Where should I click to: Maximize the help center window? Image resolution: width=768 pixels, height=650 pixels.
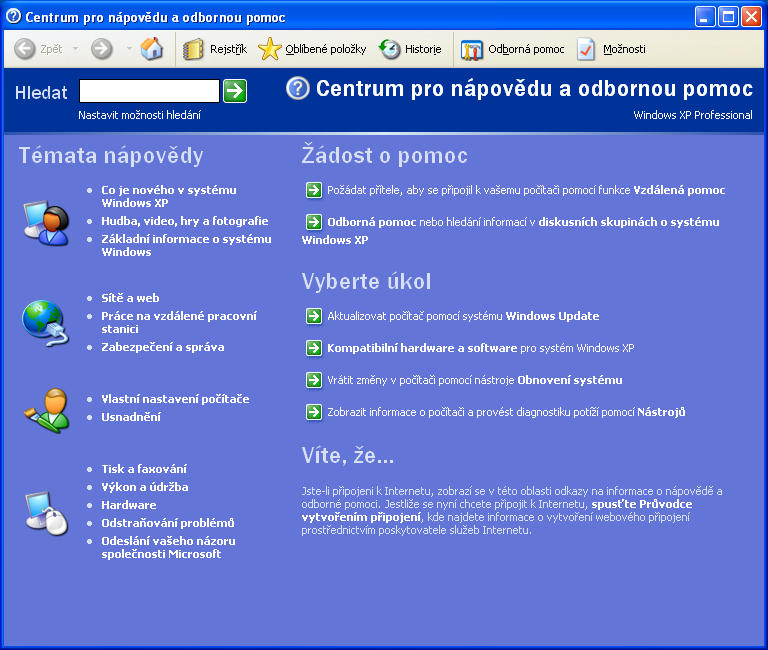pos(728,17)
